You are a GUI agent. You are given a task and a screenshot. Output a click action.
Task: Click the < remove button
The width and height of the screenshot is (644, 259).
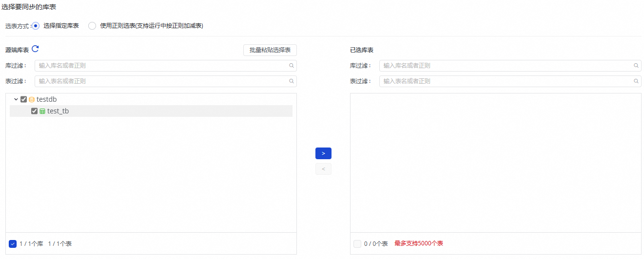click(x=323, y=169)
